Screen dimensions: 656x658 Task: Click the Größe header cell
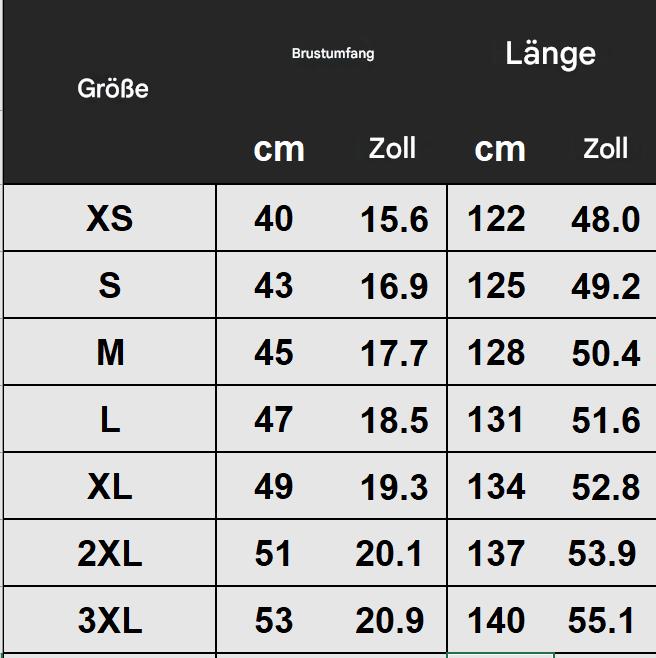pos(112,89)
